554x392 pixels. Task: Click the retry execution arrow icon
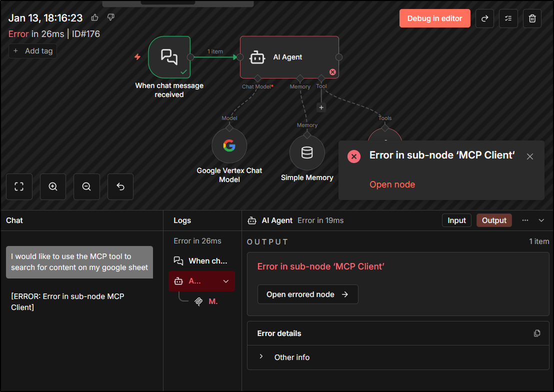pyautogui.click(x=484, y=18)
